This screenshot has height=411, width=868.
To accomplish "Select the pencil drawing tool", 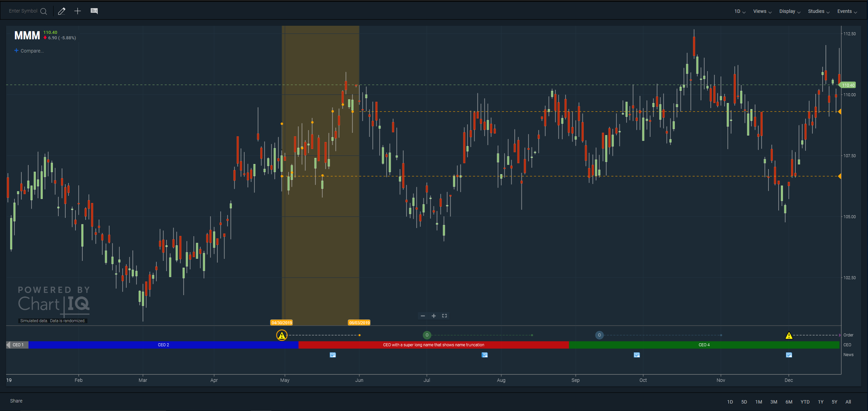I will tap(62, 11).
